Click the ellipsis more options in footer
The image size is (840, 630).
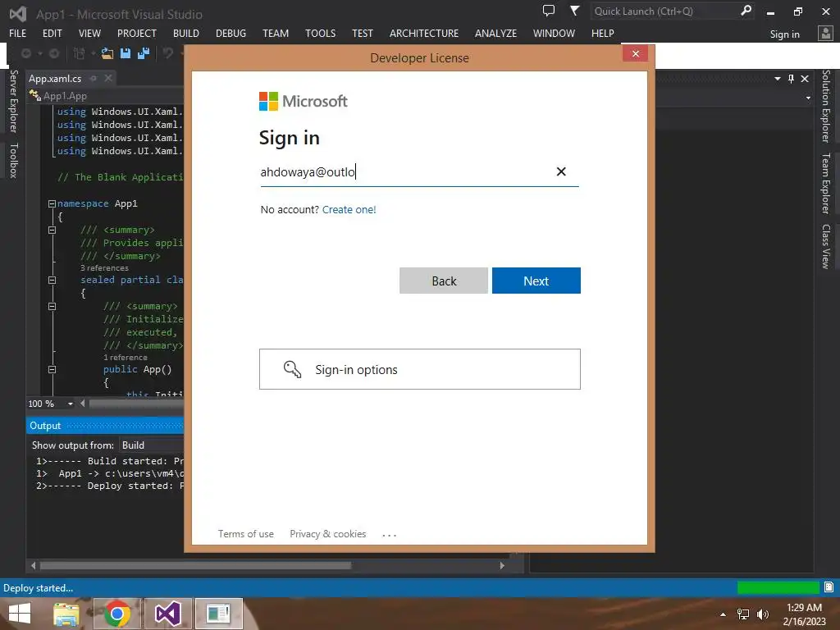click(x=390, y=535)
